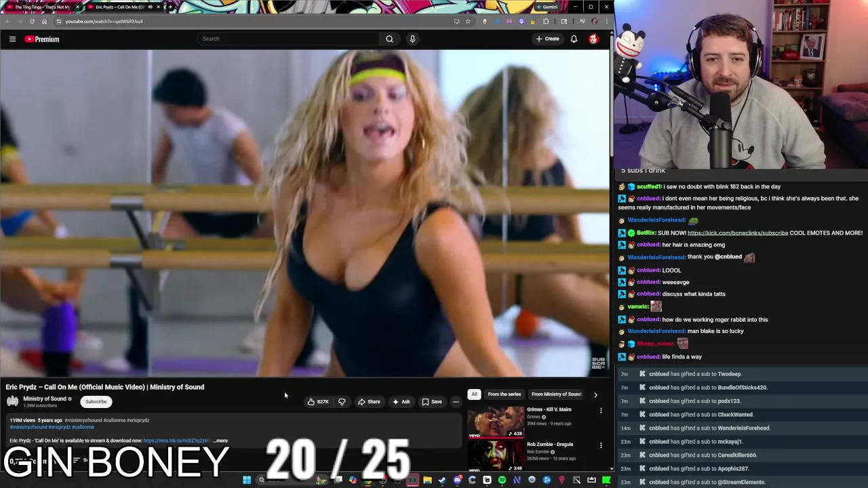
Task: Save the video to a playlist
Action: point(432,402)
